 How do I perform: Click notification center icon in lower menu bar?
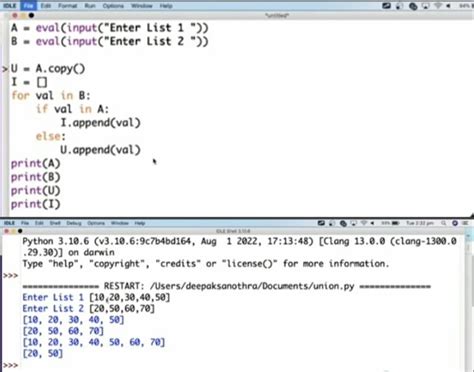[465, 223]
